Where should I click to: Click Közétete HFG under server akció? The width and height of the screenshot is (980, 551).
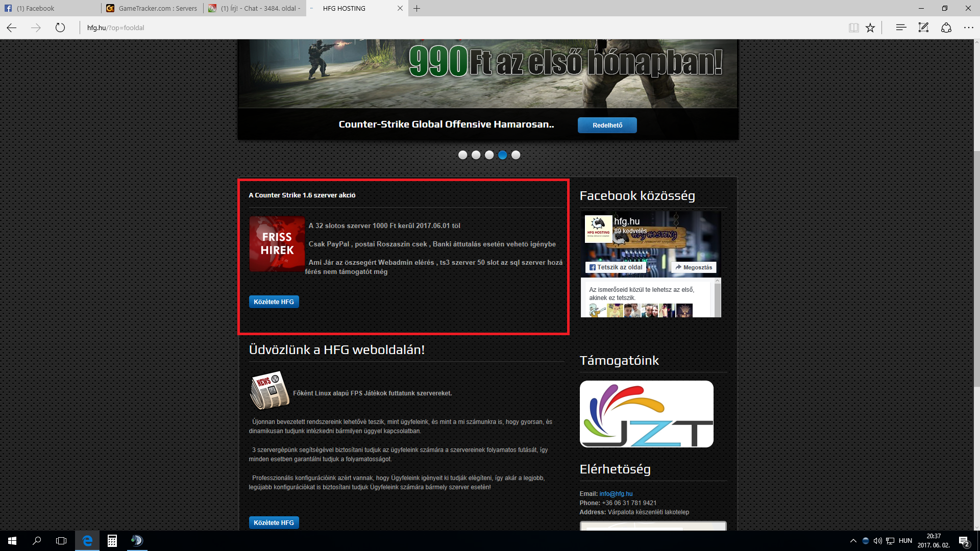pos(274,302)
